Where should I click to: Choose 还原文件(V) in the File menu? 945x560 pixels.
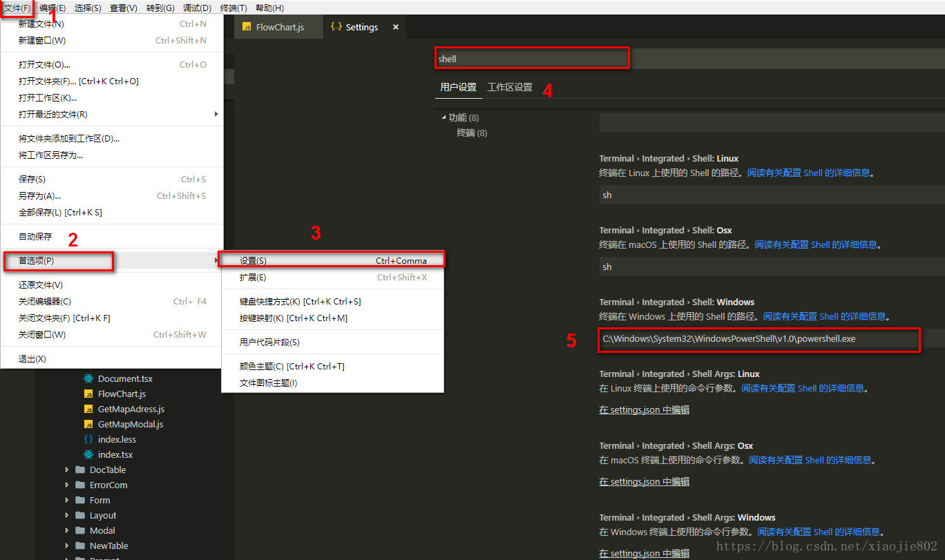pyautogui.click(x=112, y=285)
